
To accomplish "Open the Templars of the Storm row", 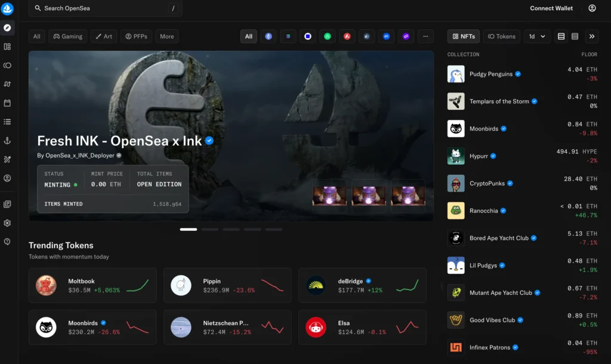I will point(522,101).
